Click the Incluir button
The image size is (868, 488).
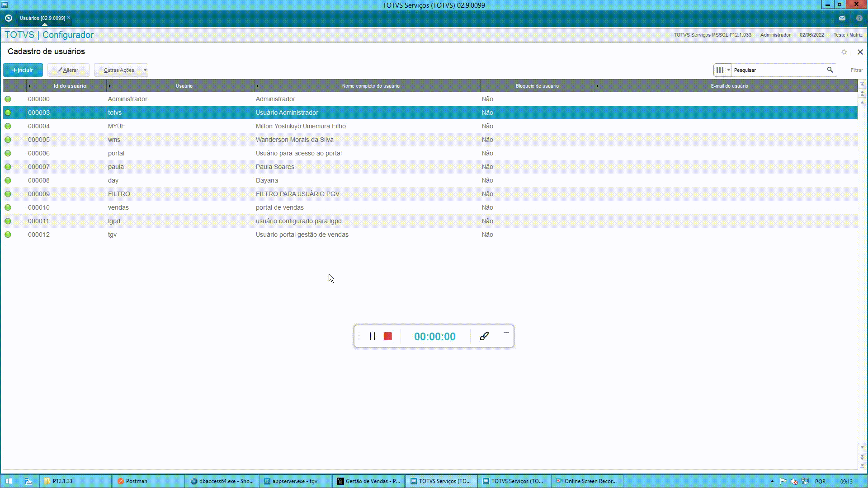(x=23, y=70)
